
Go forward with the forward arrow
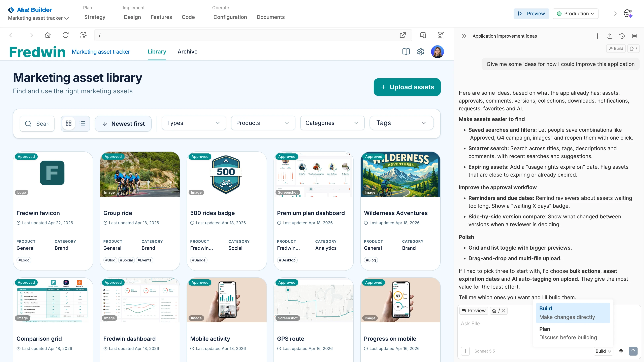coord(30,35)
